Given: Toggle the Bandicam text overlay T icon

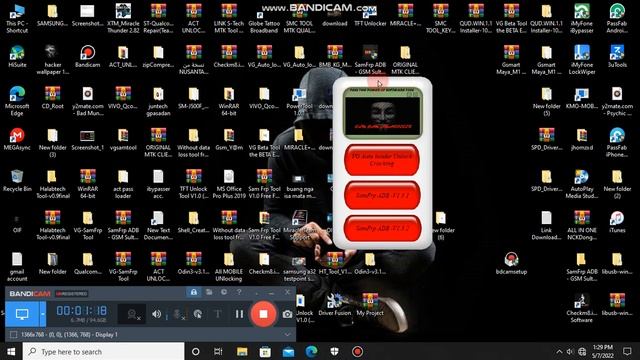Looking at the screenshot, I should pos(218,314).
